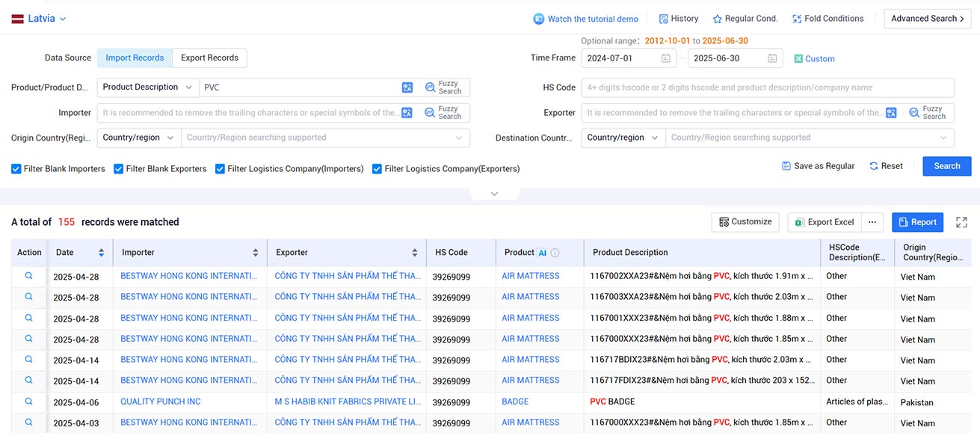Open exporter M S HABIB KNIT FABRICS link
This screenshot has width=980, height=433.
coord(348,402)
